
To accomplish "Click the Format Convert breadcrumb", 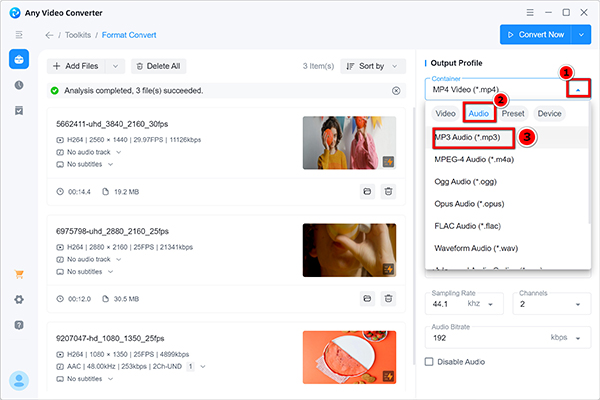I will pos(129,35).
